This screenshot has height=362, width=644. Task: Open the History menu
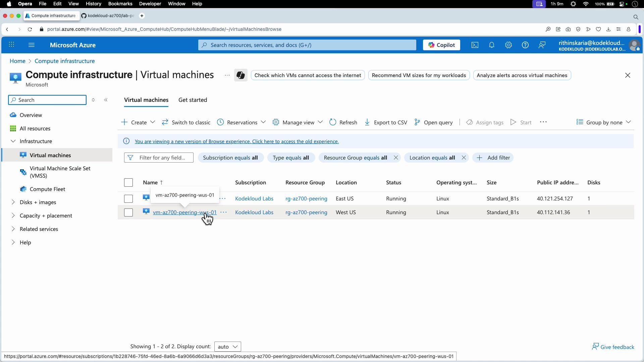click(93, 4)
